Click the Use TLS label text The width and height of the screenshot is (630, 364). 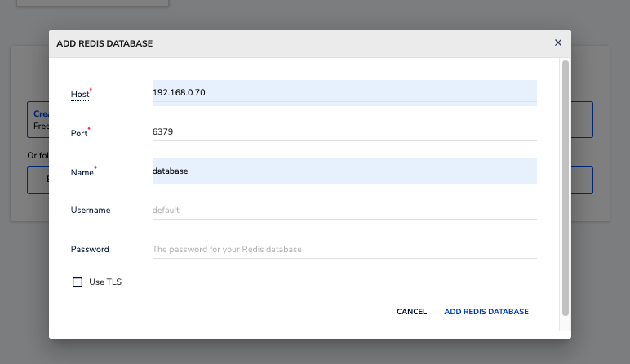click(105, 282)
